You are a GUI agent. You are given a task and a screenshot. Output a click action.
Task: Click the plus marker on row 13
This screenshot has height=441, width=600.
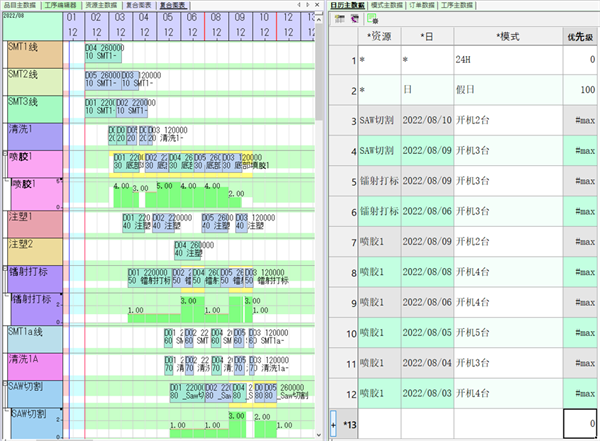click(x=333, y=424)
